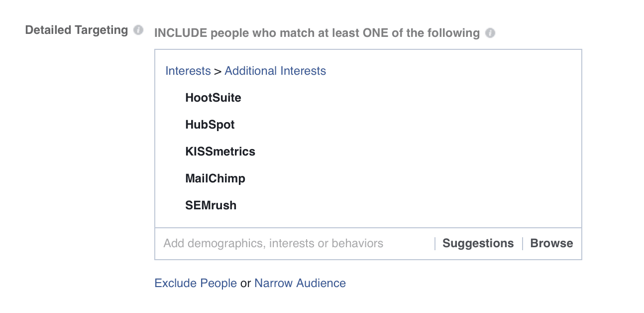Open the Suggestions list
This screenshot has width=644, height=313.
(x=478, y=244)
